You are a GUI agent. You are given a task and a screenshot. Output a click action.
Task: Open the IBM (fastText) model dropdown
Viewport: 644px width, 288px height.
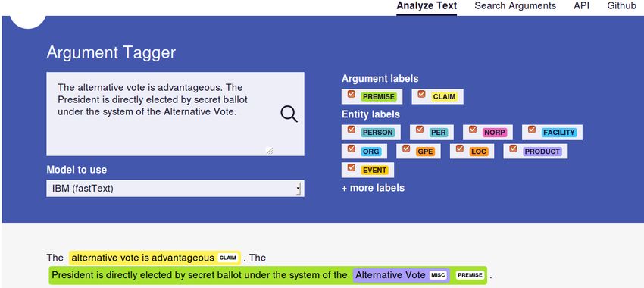[x=175, y=189]
